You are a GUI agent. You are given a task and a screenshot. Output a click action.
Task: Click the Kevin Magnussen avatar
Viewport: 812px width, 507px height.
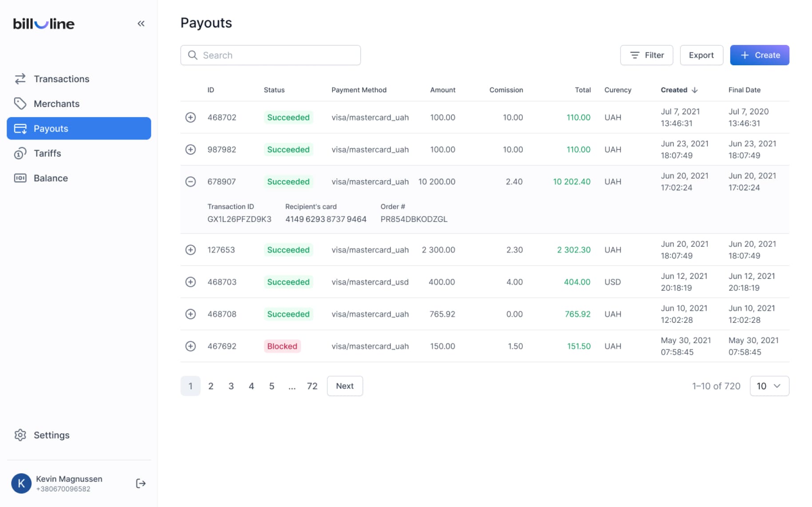(21, 483)
